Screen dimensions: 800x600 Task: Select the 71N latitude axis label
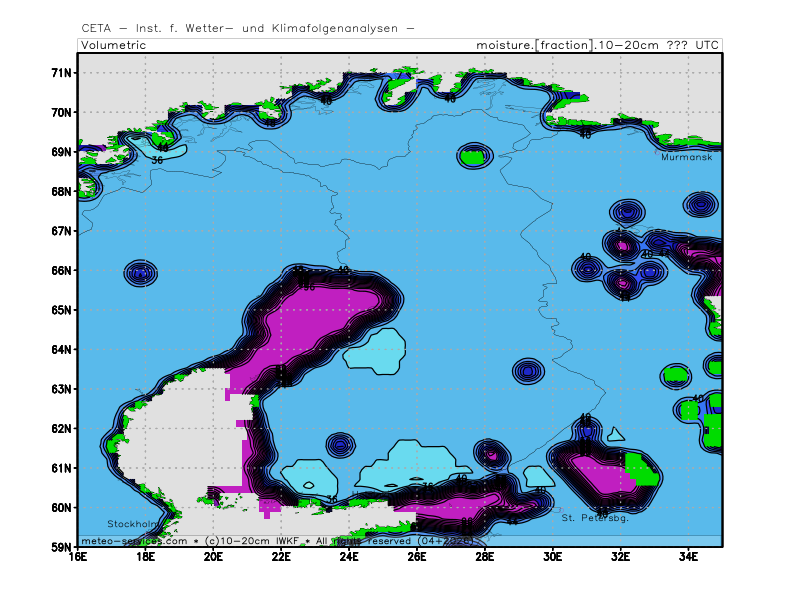pyautogui.click(x=62, y=73)
